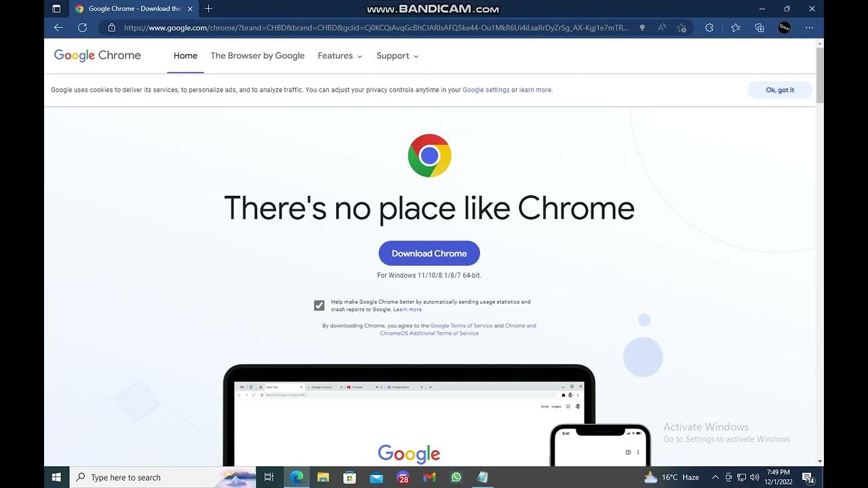868x488 pixels.
Task: Click the cookie notice learn more link
Action: (x=535, y=89)
